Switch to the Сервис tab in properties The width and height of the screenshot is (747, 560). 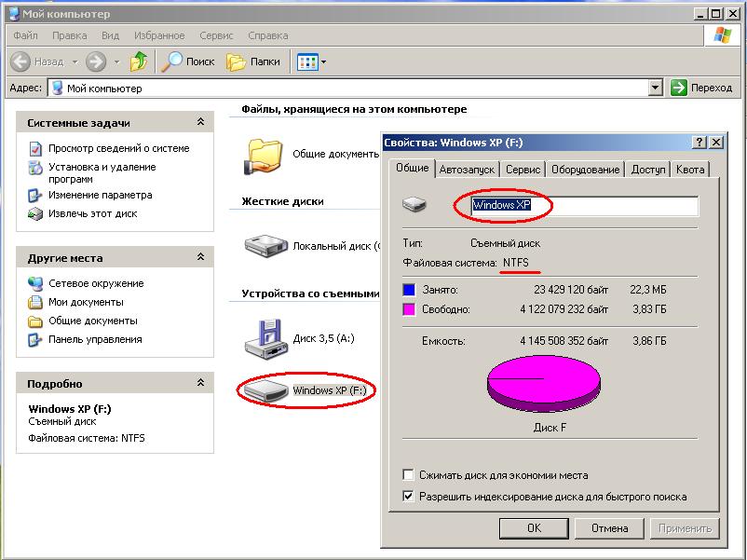pos(523,170)
